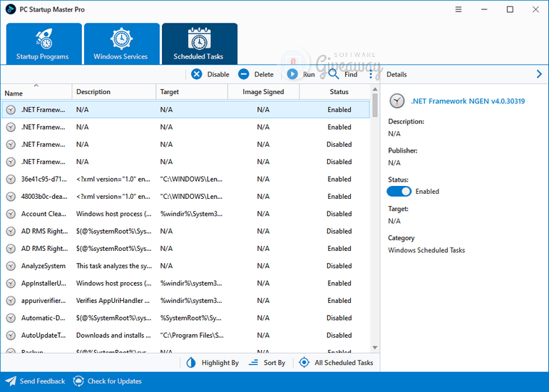549x392 pixels.
Task: Switch to the Windows Services tab
Action: (x=122, y=43)
